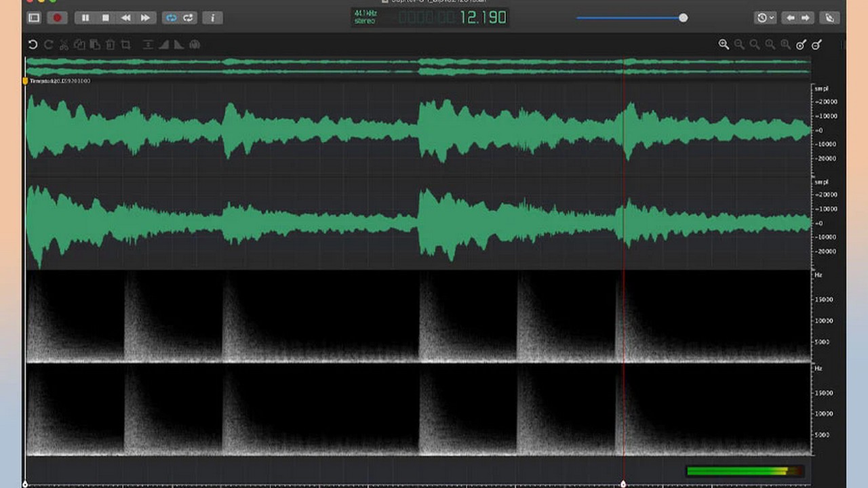Viewport: 868px width, 488px height.
Task: Click the vertical zoom out icon
Action: tap(816, 45)
